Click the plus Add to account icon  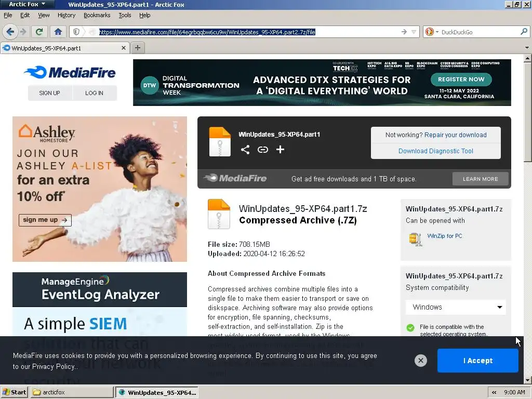(280, 150)
